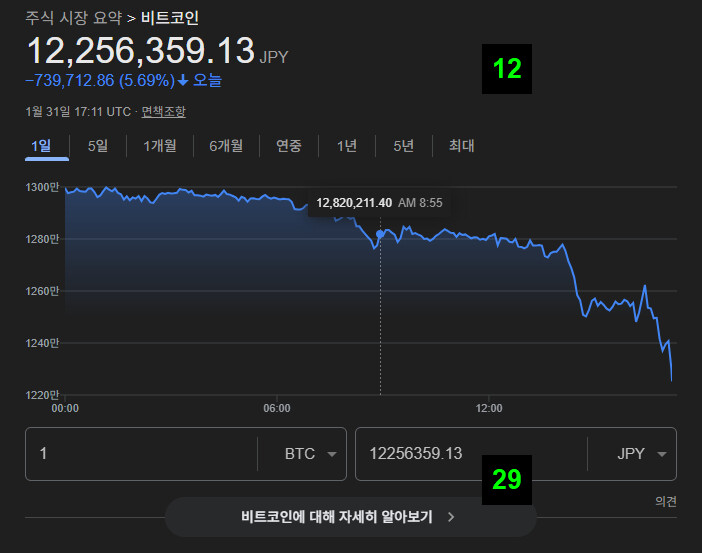Open the 1개월 chart range
702x553 pixels.
point(160,146)
